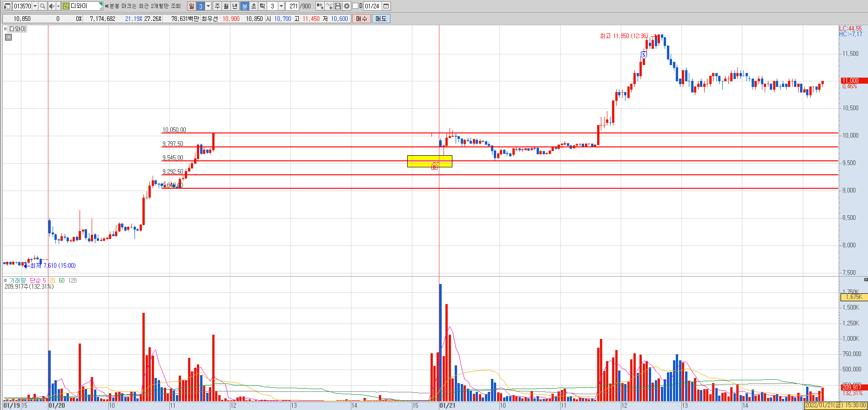The width and height of the screenshot is (868, 410).
Task: Click the date field 01/24
Action: (372, 6)
